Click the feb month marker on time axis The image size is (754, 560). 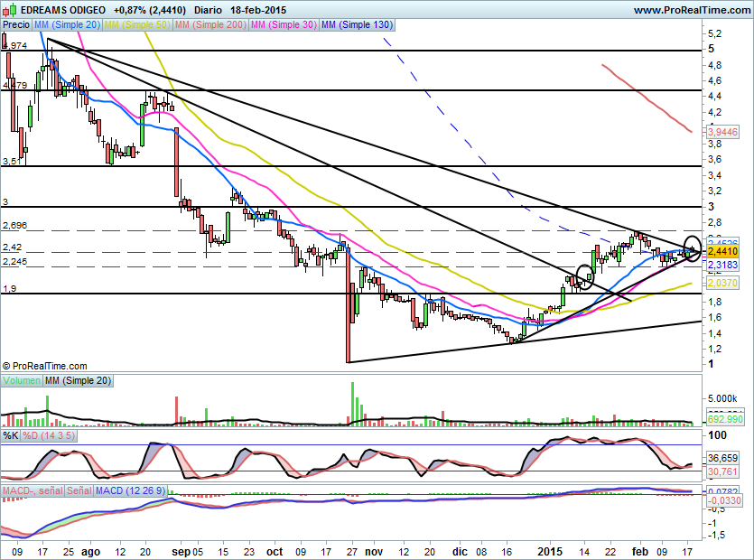point(640,552)
